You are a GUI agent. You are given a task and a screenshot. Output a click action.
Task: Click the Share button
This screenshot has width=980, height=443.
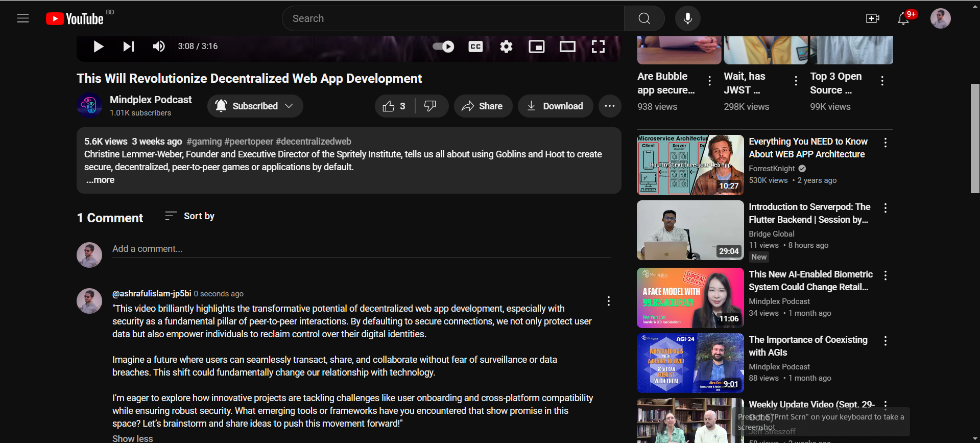pos(483,106)
